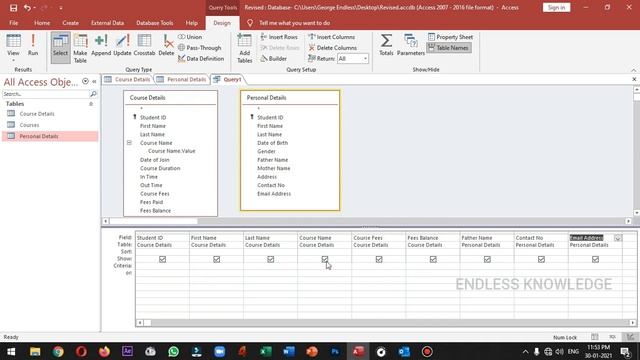
Task: Open Chrome from the taskbar
Action: [x=58, y=351]
